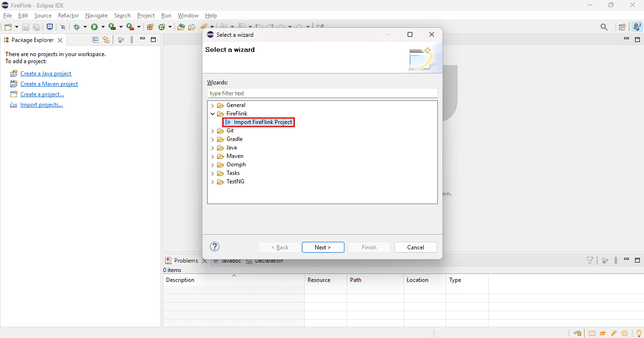Click the Skip All Breakpoints icon

63,27
